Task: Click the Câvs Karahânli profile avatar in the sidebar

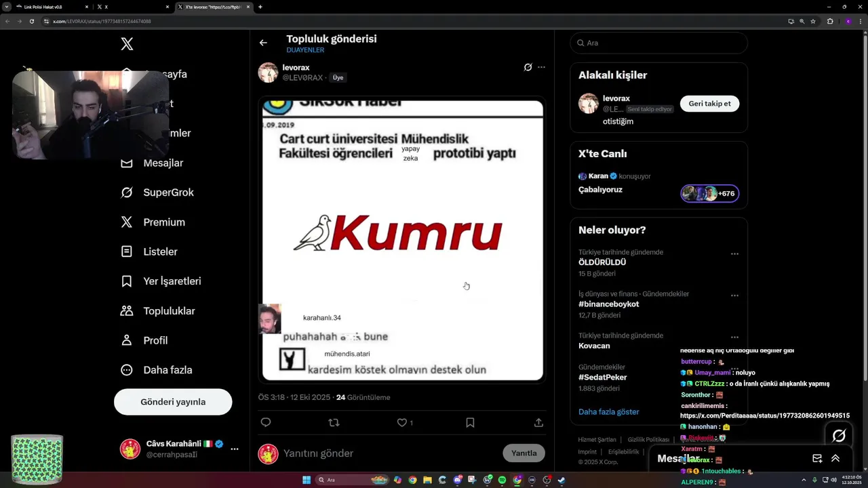Action: [x=130, y=449]
